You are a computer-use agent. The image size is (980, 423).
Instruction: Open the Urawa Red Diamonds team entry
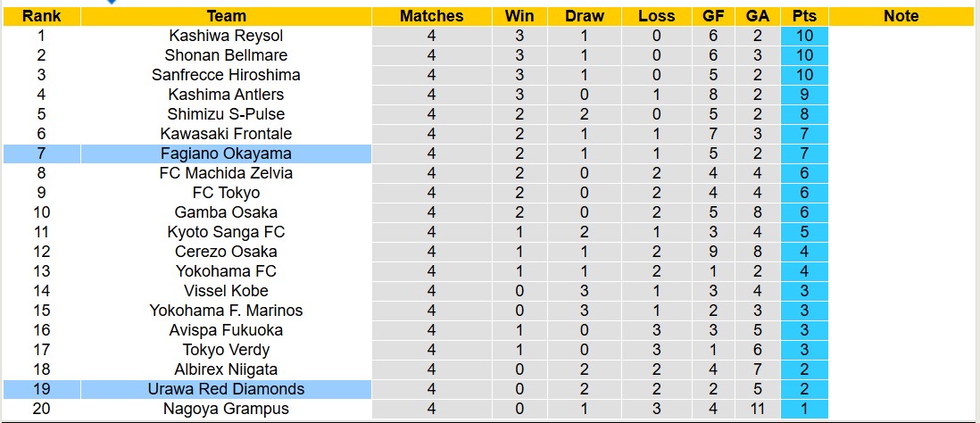click(226, 389)
